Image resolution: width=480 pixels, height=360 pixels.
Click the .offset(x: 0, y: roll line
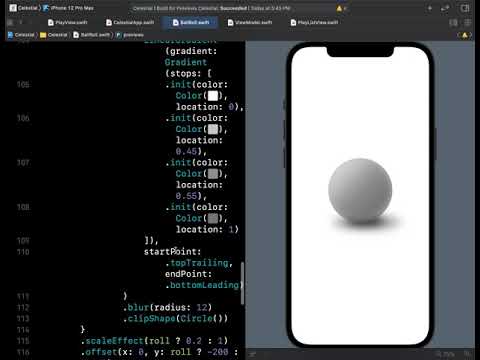pyautogui.click(x=159, y=352)
